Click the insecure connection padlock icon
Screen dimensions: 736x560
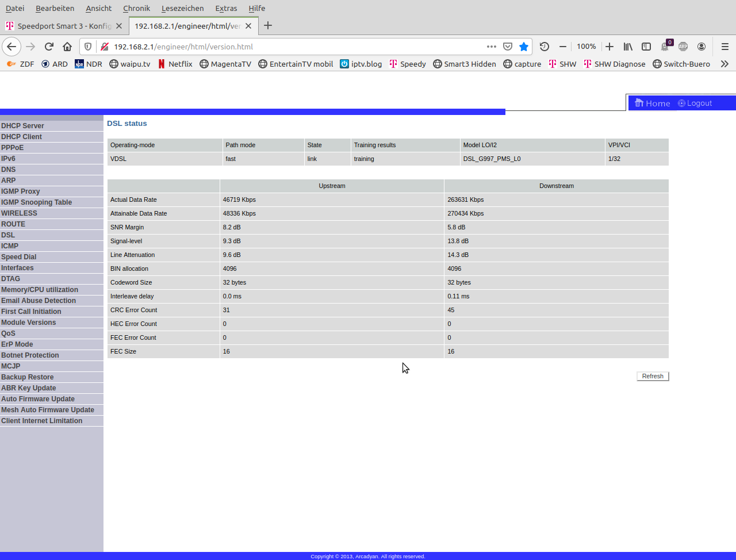(104, 47)
